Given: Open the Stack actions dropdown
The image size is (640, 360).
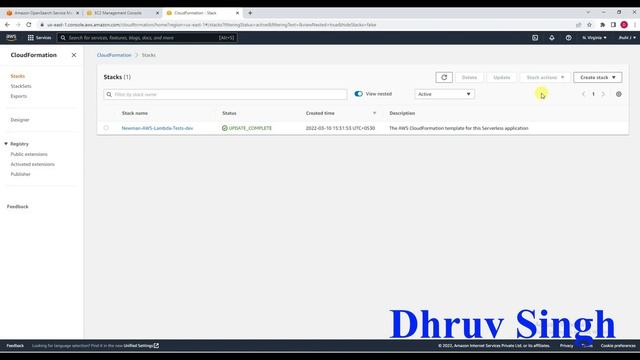Looking at the screenshot, I should [545, 77].
